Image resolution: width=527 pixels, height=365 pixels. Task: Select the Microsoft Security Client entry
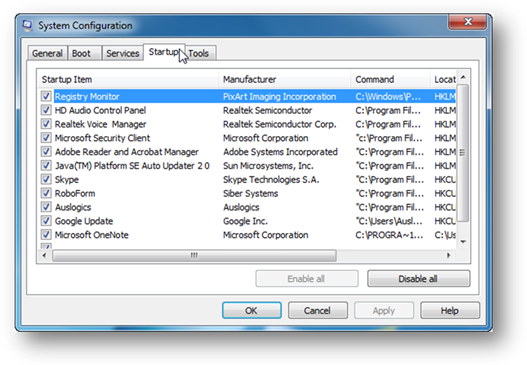click(103, 138)
